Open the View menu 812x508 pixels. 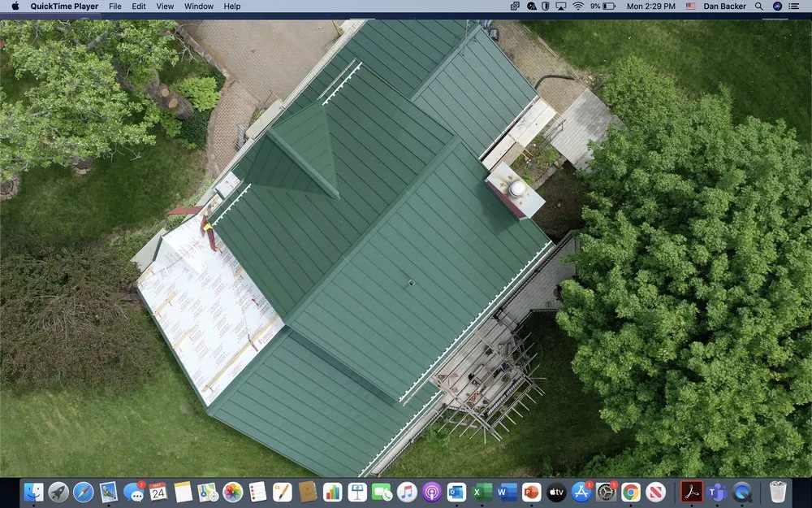(x=165, y=7)
